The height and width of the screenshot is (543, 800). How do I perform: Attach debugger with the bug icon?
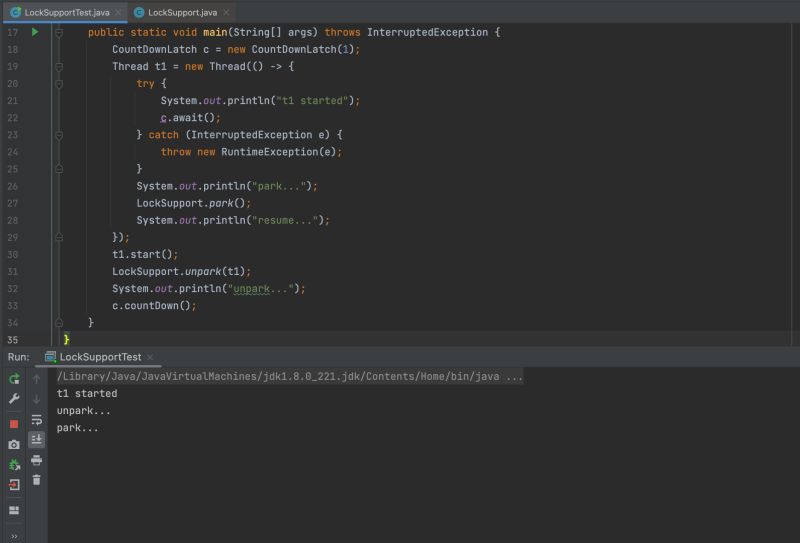coord(14,465)
